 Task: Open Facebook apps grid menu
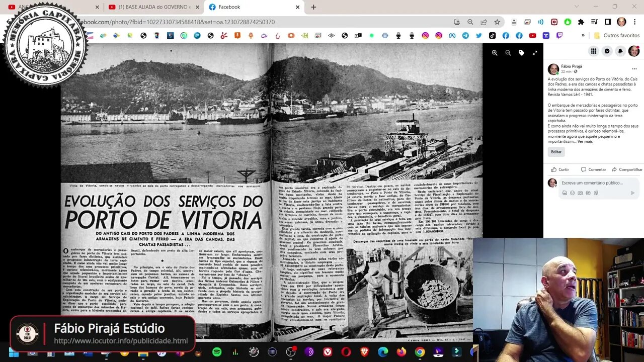click(x=594, y=51)
